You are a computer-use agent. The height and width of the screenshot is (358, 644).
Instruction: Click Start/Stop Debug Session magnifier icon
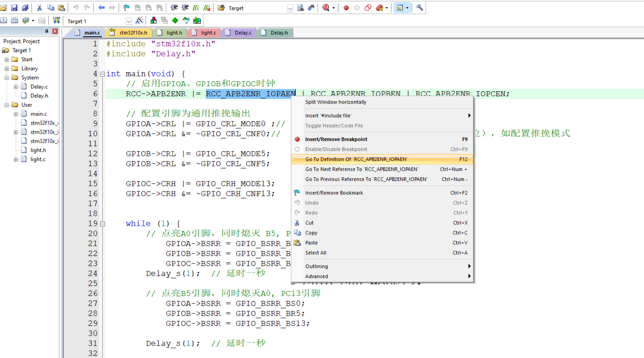point(326,8)
